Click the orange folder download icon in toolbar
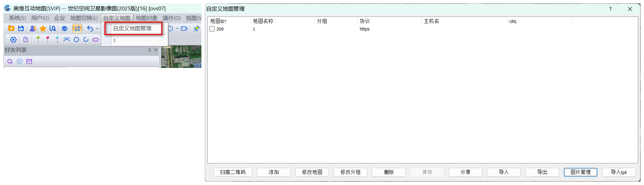 [x=11, y=28]
